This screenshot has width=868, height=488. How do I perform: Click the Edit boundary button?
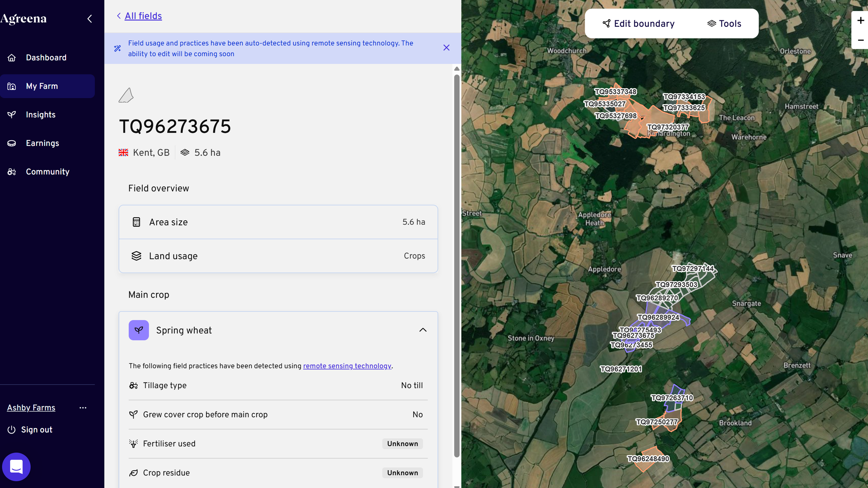coord(638,23)
